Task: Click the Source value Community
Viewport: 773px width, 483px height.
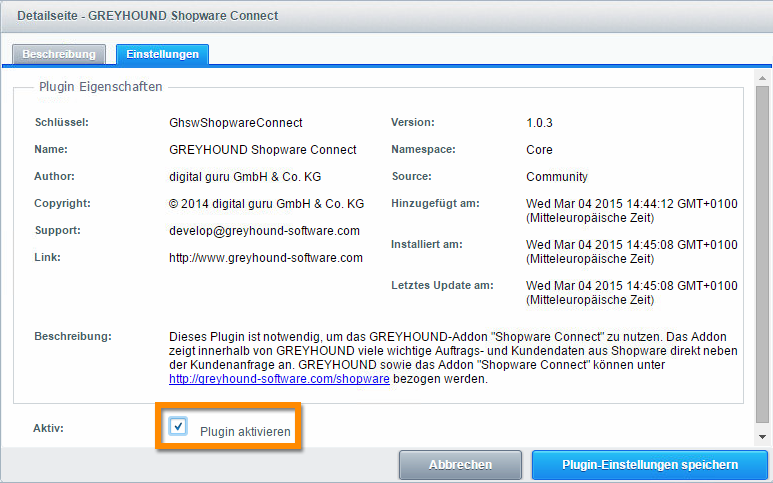Action: pos(557,177)
